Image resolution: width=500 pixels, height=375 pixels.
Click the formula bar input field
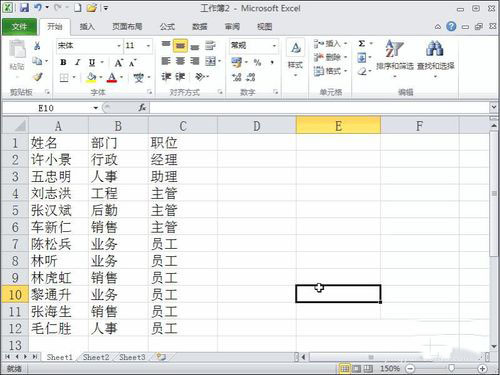319,108
